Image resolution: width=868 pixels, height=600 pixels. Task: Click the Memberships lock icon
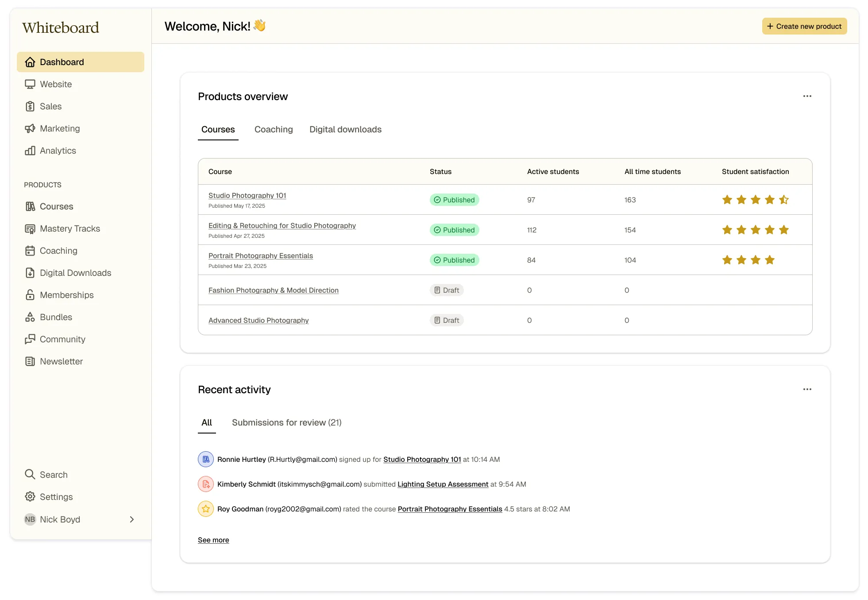coord(30,295)
